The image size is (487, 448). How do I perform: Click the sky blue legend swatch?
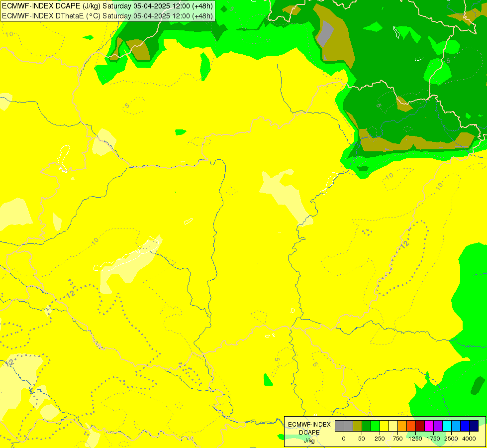456,426
